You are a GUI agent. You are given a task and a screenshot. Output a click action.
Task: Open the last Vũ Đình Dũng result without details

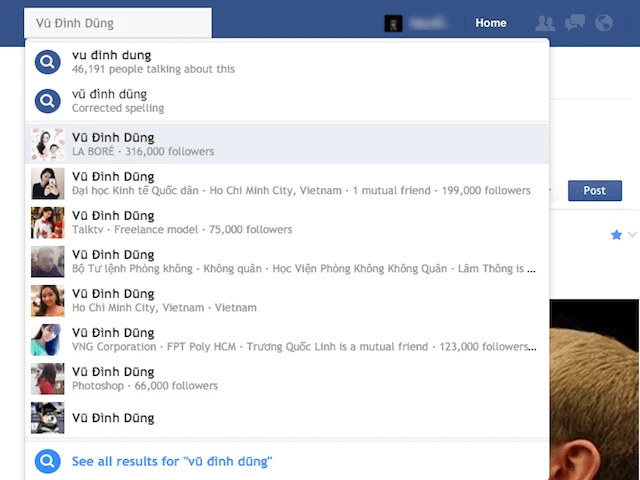tap(287, 418)
